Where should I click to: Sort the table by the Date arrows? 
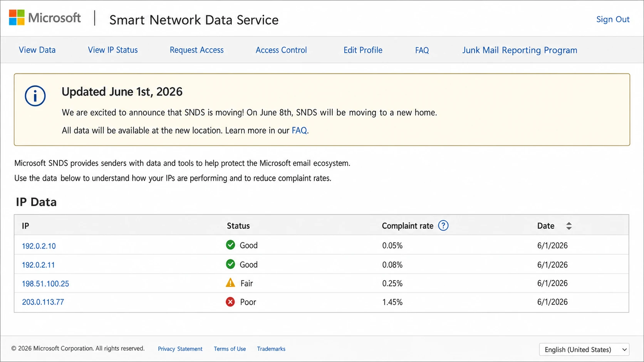point(569,226)
